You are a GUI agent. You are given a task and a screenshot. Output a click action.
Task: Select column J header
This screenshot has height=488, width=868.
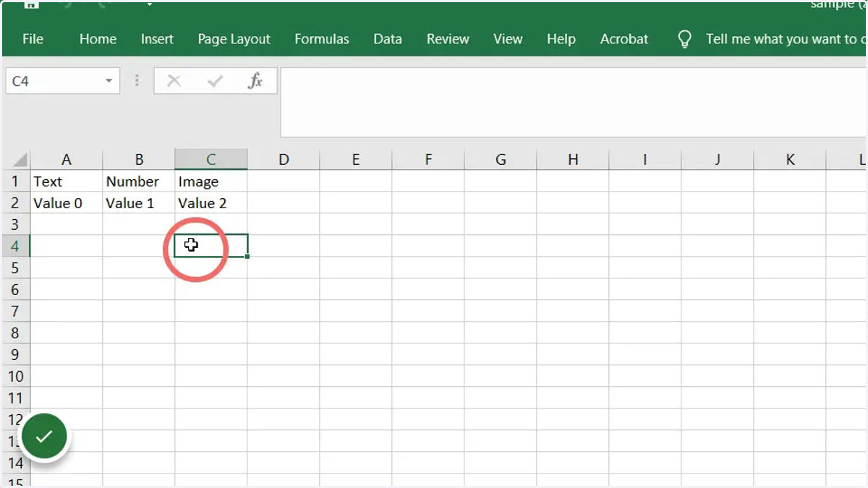[718, 160]
